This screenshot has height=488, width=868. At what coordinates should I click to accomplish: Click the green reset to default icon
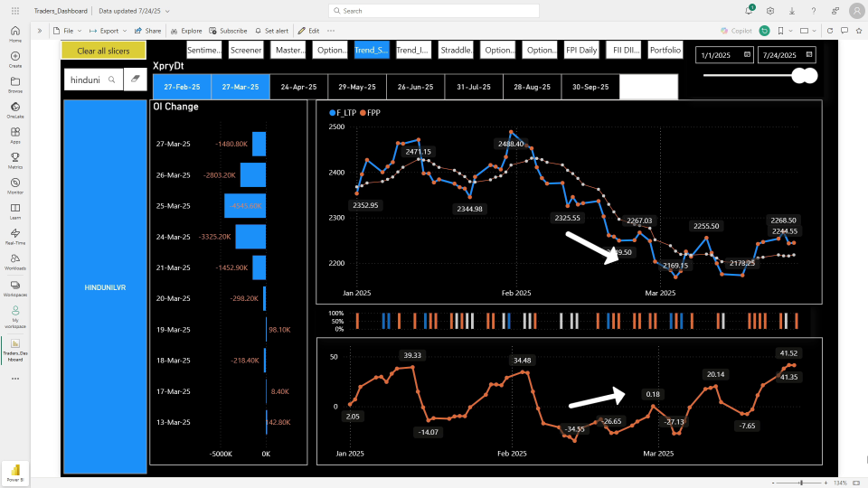[x=765, y=31]
